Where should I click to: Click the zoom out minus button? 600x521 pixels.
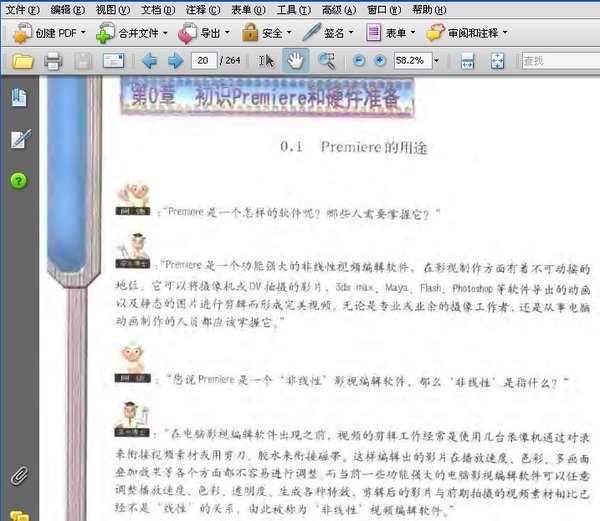(359, 60)
